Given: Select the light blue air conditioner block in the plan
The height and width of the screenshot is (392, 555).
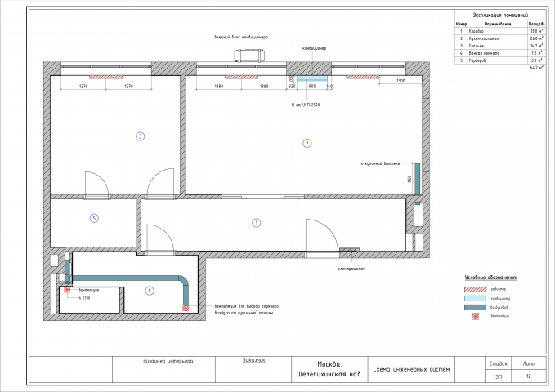Looking at the screenshot, I should pyautogui.click(x=312, y=79).
